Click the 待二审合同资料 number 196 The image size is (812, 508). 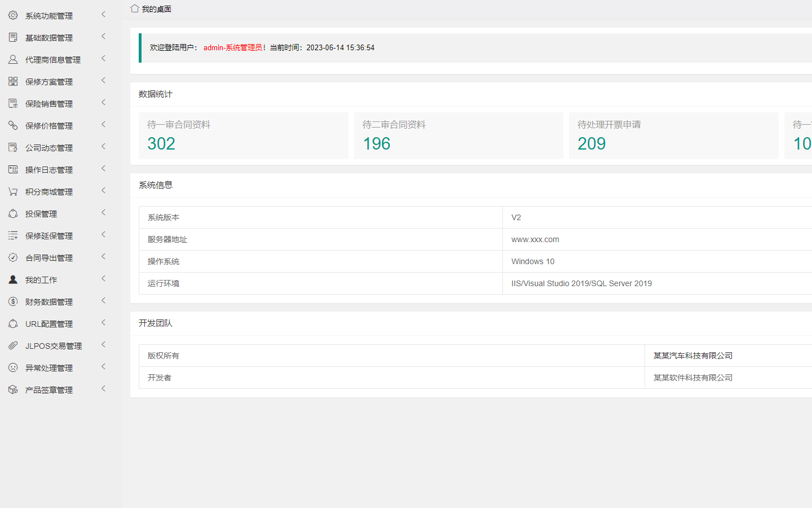coord(377,144)
